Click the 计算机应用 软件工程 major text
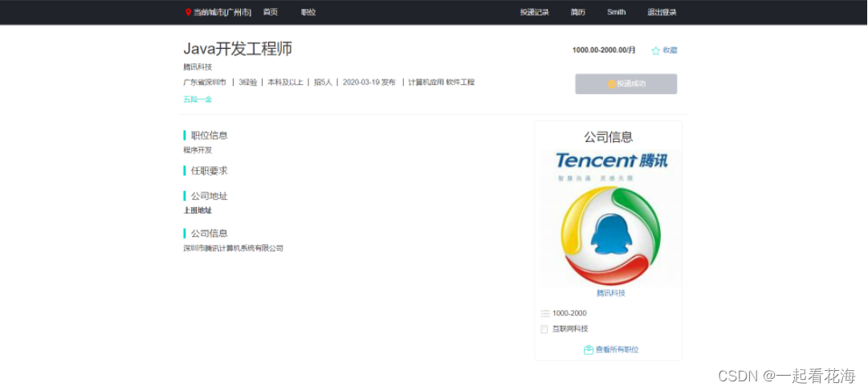868x391 pixels. 441,83
